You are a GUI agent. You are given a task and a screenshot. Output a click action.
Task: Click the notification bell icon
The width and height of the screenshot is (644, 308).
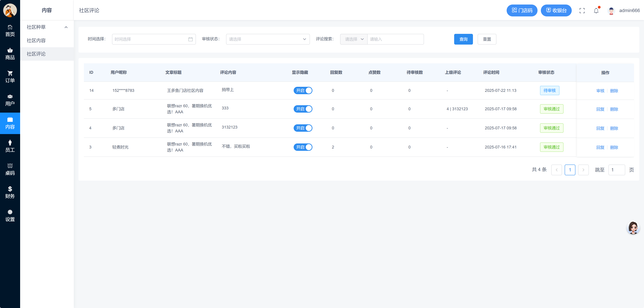(596, 11)
